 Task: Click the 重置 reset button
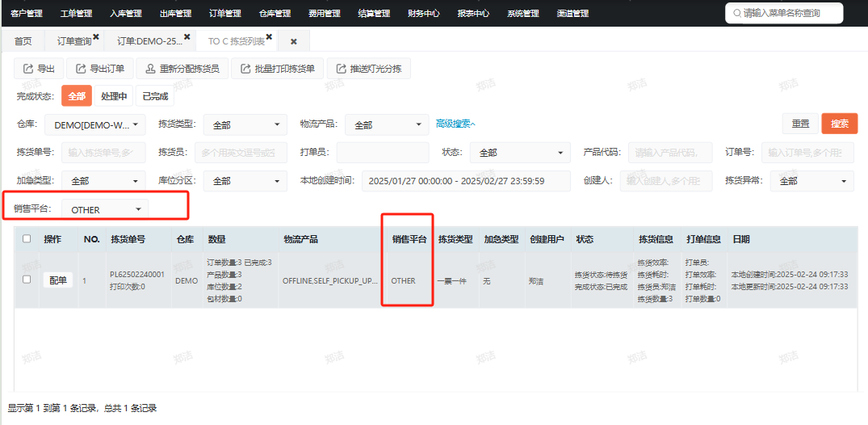pos(800,124)
